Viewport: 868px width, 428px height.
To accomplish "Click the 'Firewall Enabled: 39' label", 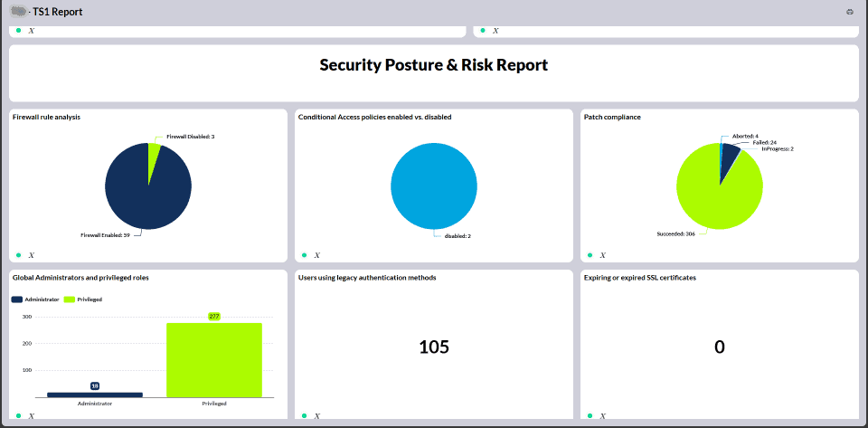I will (x=105, y=235).
